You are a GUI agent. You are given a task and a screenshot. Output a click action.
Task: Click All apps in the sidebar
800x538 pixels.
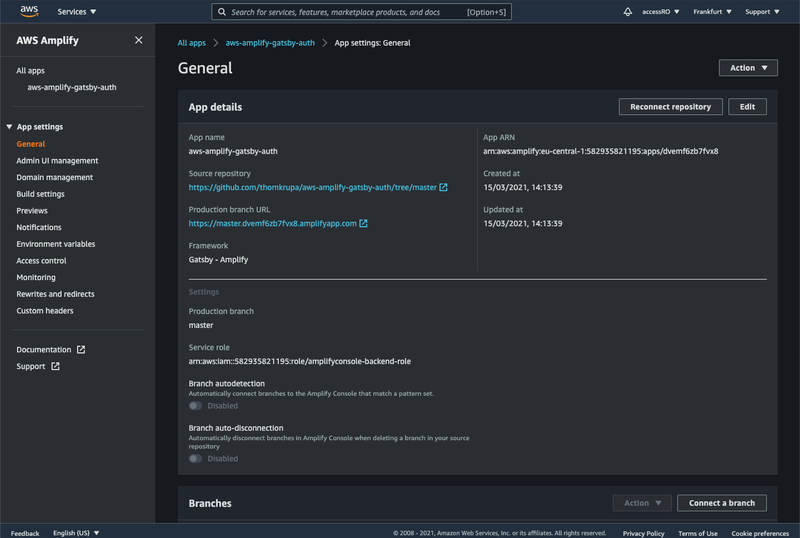click(x=30, y=70)
